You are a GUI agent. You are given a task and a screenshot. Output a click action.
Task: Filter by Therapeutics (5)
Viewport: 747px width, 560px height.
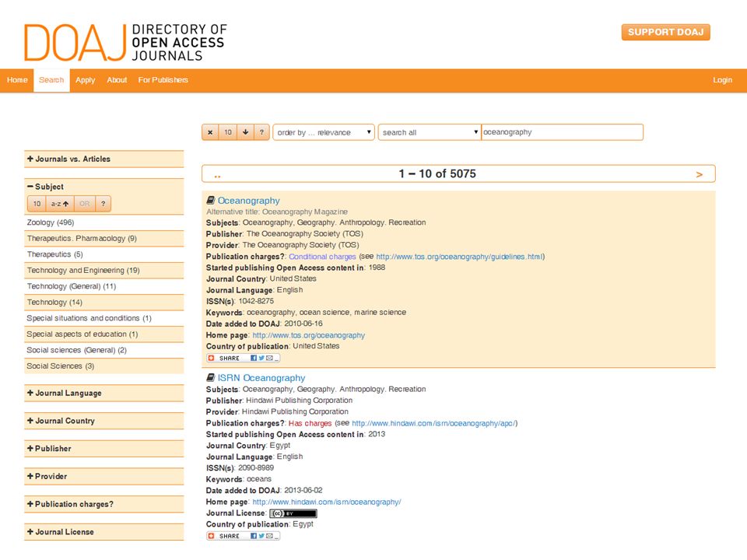click(x=103, y=254)
